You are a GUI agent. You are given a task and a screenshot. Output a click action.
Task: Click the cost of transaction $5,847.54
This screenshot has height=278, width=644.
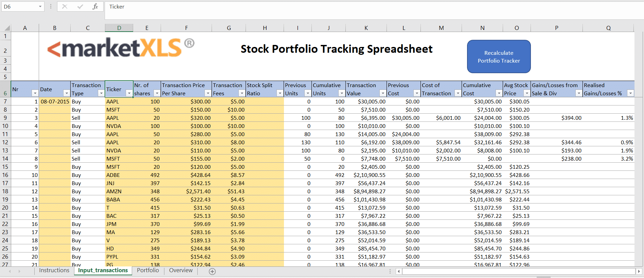tap(441, 142)
